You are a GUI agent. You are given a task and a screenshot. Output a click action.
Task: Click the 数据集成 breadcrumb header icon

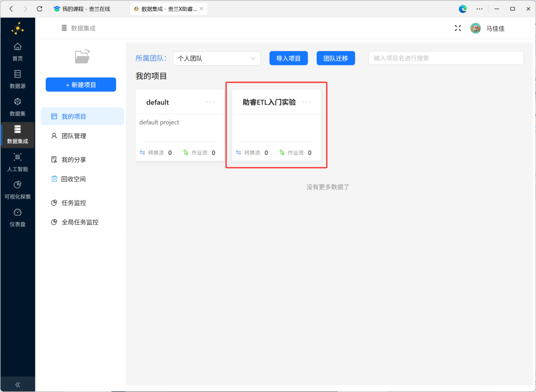pos(64,28)
